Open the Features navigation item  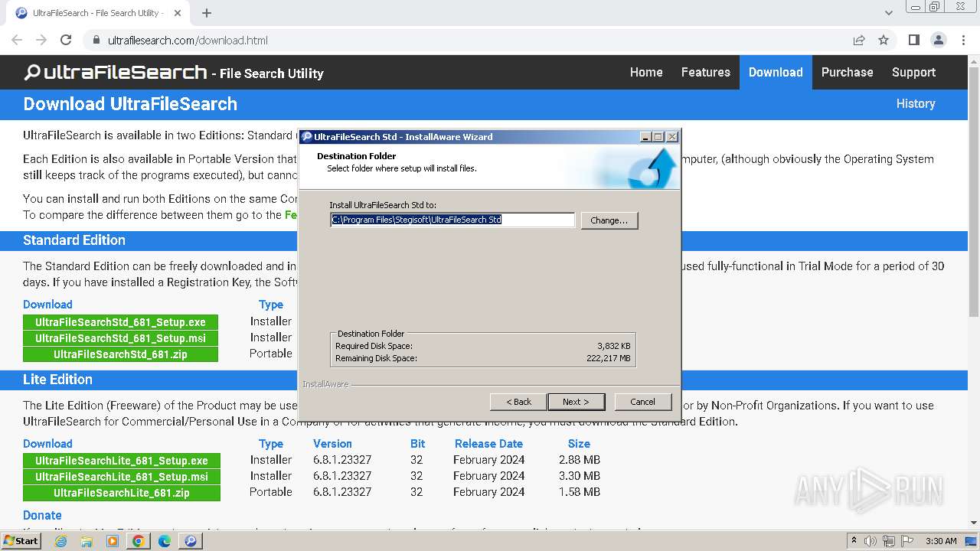tap(706, 72)
